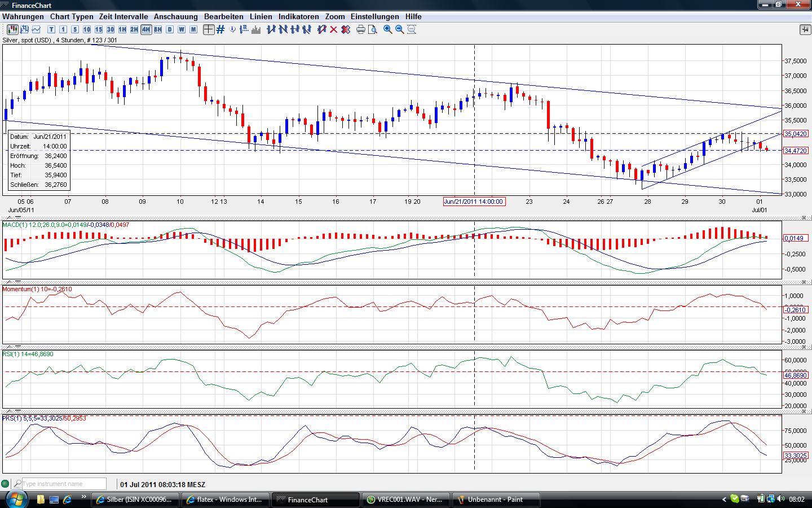Screen dimensions: 812x508
Task: Zoom in with magnifier plus icon
Action: (388, 29)
